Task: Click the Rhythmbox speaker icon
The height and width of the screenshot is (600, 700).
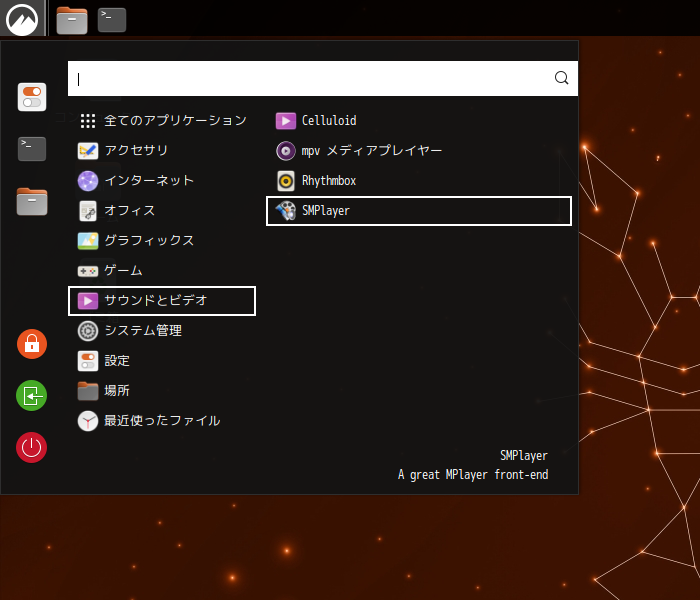Action: point(286,181)
